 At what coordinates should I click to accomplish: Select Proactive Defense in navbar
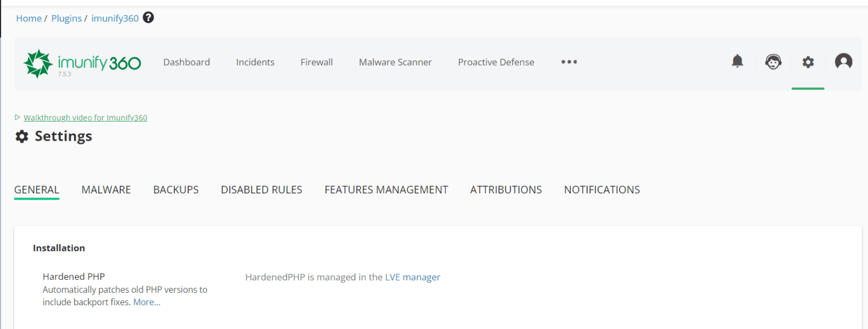496,62
